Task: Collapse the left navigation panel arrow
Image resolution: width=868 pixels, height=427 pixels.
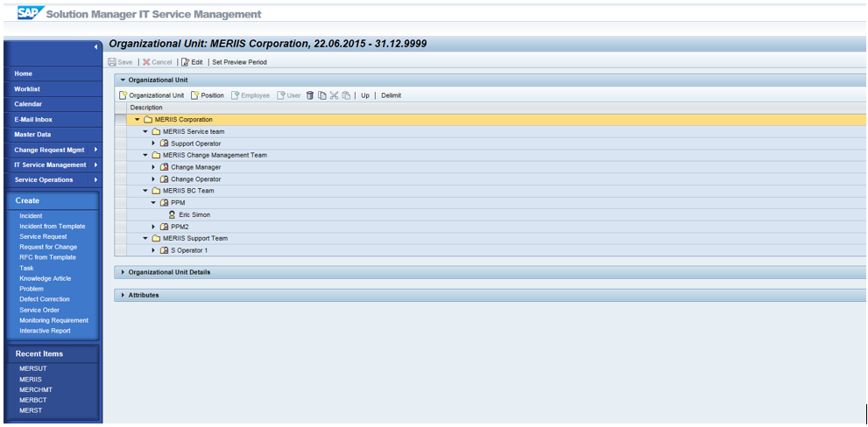Action: pyautogui.click(x=95, y=47)
